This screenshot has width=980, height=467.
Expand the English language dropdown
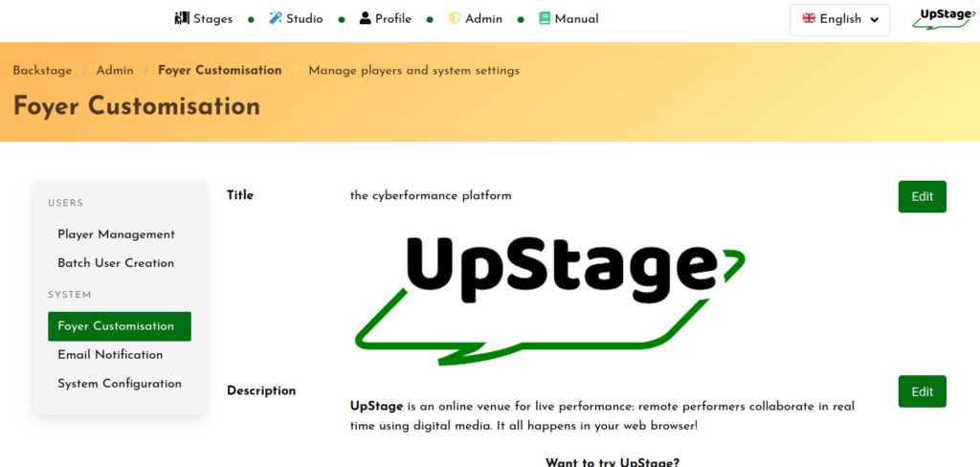(x=840, y=19)
